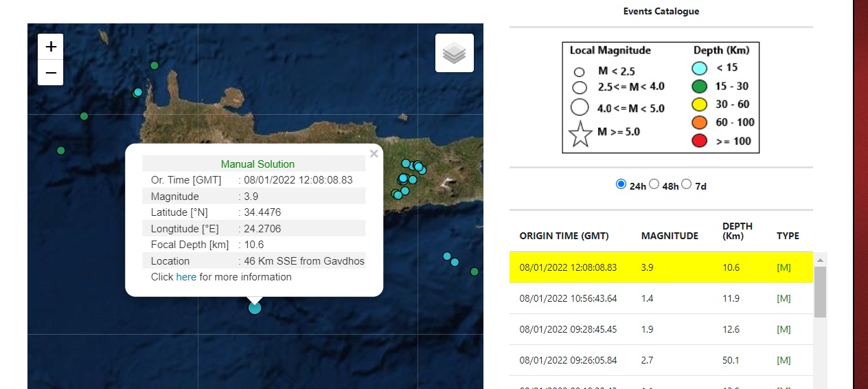Click the events catalogue scrollbar thumb
This screenshot has width=868, height=389.
pyautogui.click(x=820, y=292)
